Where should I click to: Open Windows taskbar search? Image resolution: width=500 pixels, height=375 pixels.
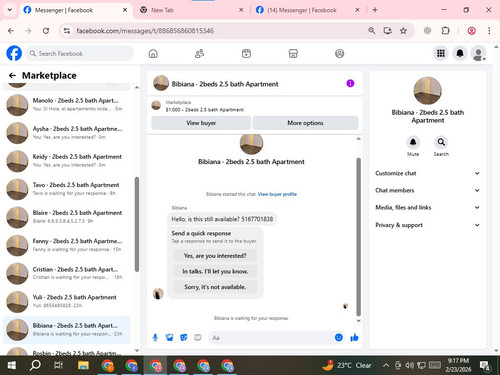click(x=35, y=365)
